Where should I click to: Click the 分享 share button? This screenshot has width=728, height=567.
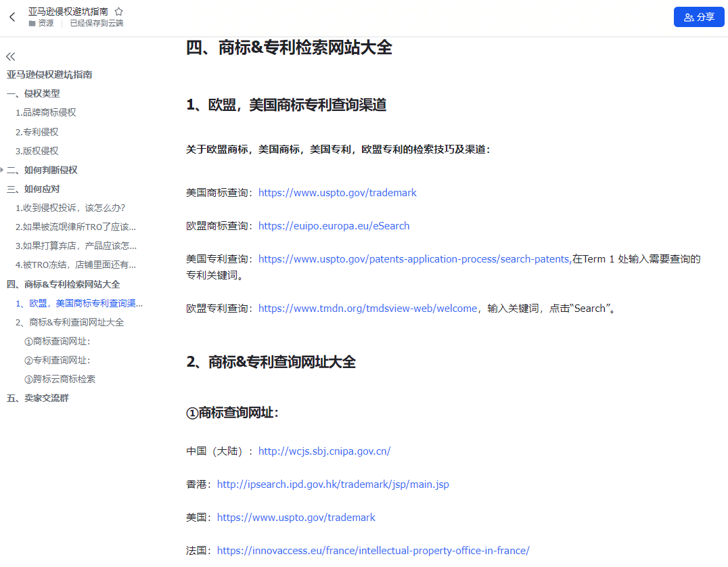699,16
